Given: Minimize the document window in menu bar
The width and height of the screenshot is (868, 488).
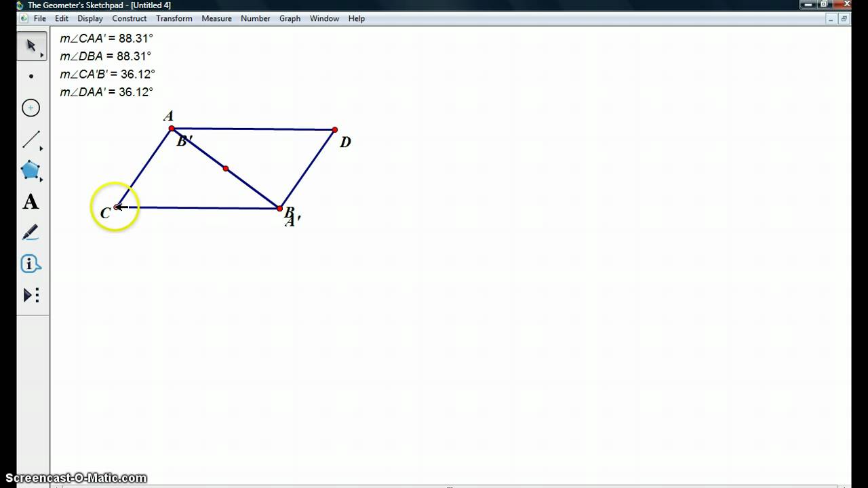Looking at the screenshot, I should point(833,19).
